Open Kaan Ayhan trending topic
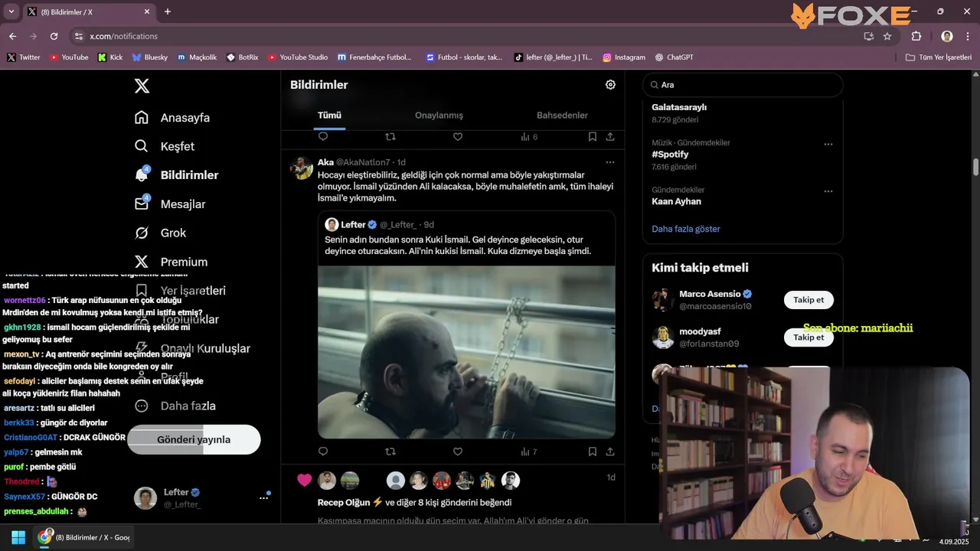This screenshot has width=980, height=551. pyautogui.click(x=676, y=201)
